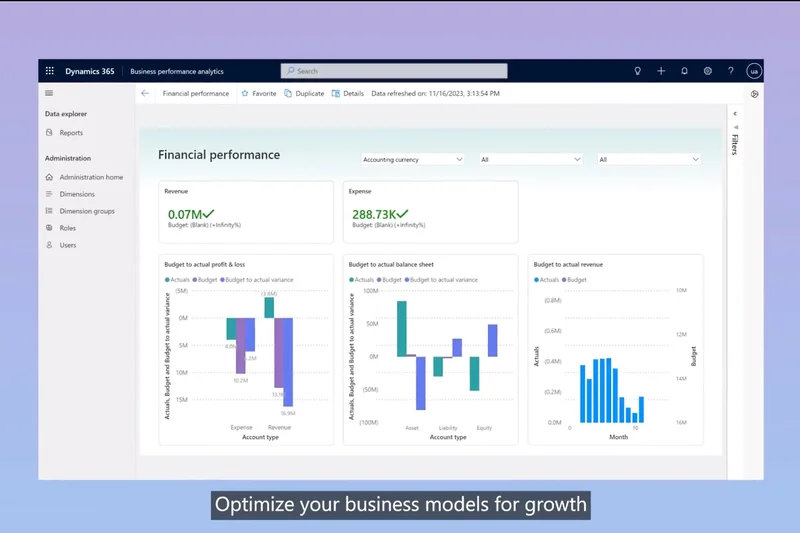Click the Financial performance page heading
800x533 pixels.
tap(219, 155)
